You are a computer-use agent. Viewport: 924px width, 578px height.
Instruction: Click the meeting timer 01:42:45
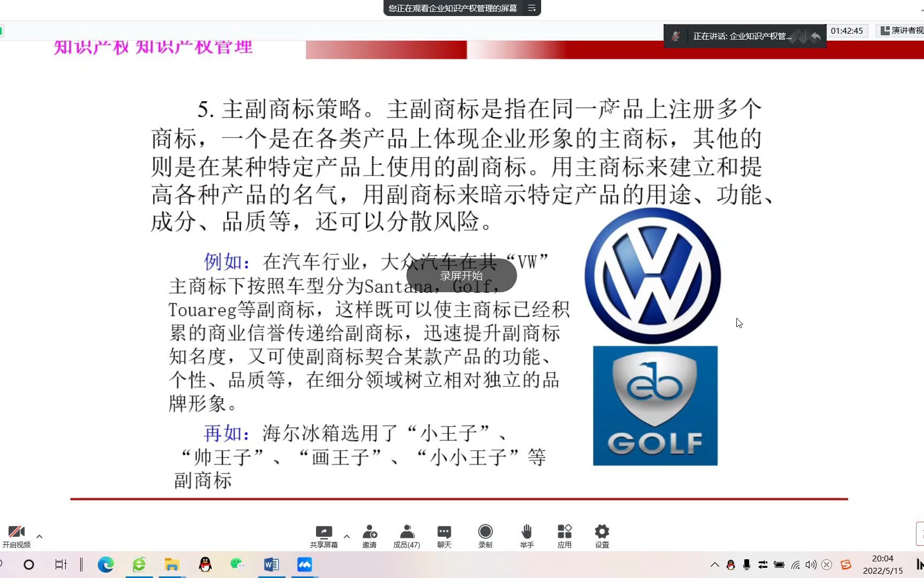point(847,31)
